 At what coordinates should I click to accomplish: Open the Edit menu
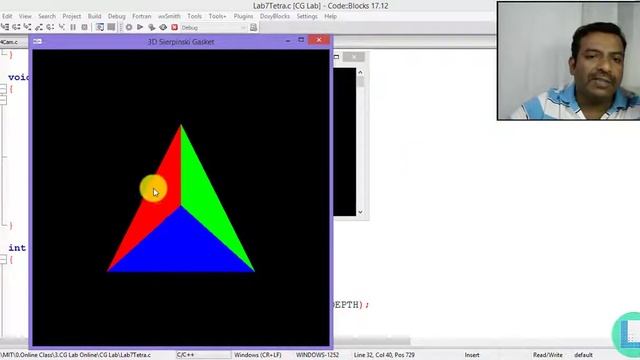pos(7,16)
